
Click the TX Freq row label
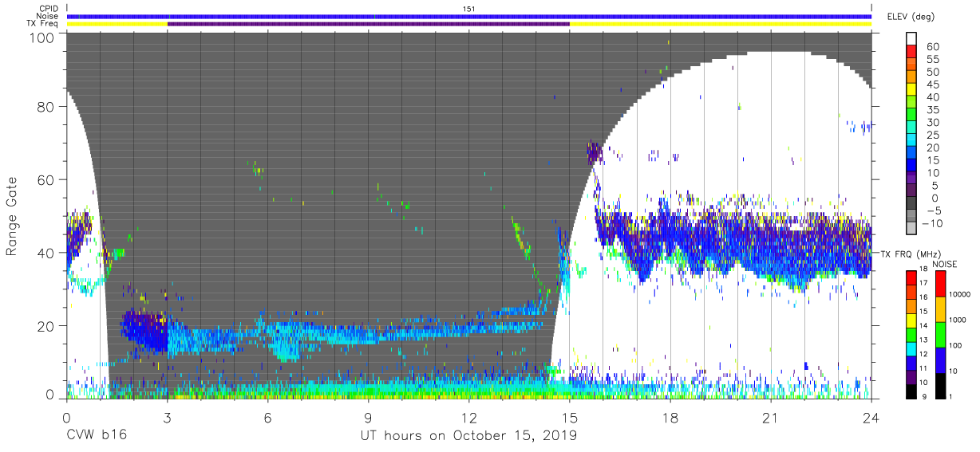43,24
